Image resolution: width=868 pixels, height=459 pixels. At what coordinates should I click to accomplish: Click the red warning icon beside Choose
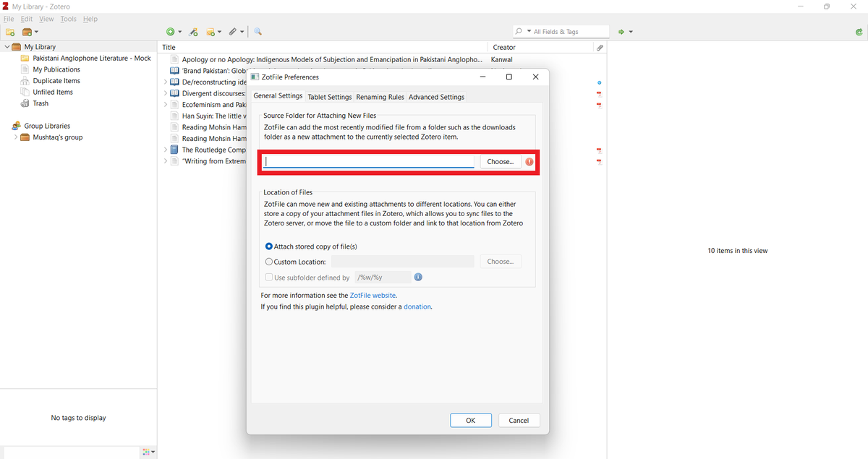pos(529,162)
